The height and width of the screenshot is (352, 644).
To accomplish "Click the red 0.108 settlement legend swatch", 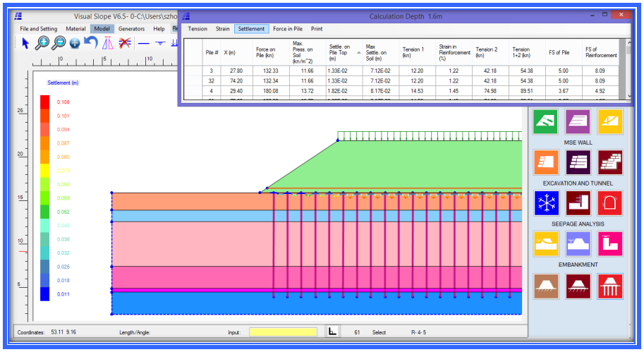I will 44,102.
